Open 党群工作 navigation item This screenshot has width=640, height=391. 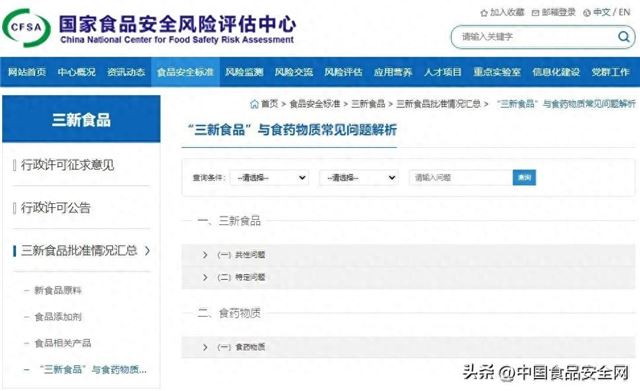610,72
